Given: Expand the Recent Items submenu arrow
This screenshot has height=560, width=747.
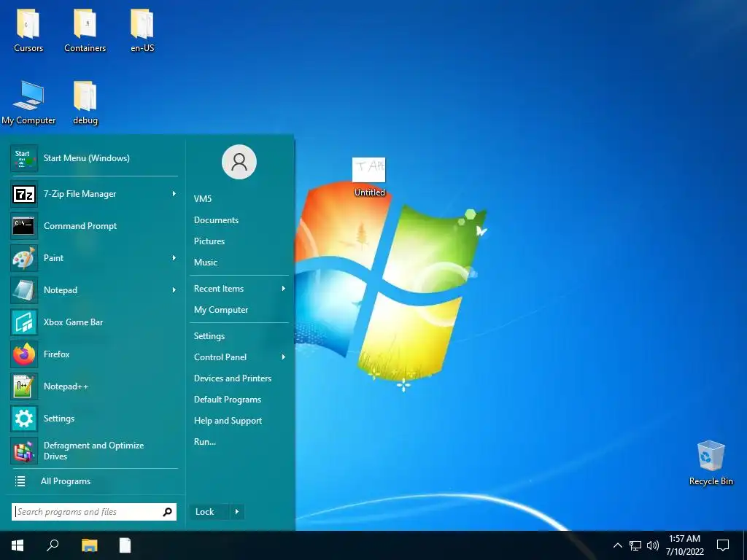Looking at the screenshot, I should click(x=284, y=289).
